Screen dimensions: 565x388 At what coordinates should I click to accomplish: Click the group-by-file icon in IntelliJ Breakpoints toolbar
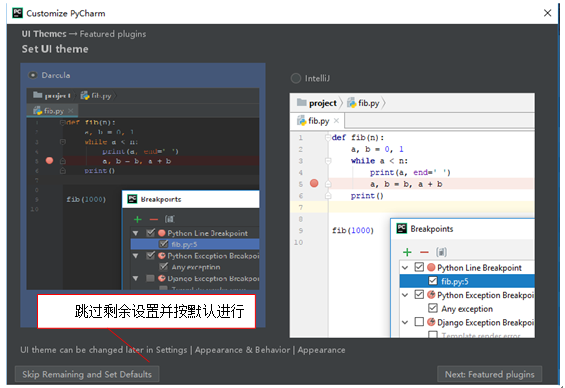point(441,252)
